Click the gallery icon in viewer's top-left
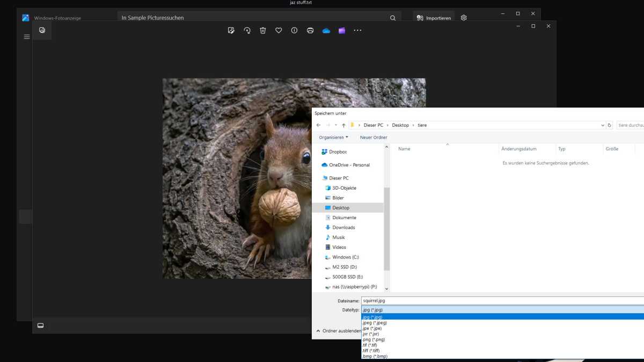 (x=42, y=30)
